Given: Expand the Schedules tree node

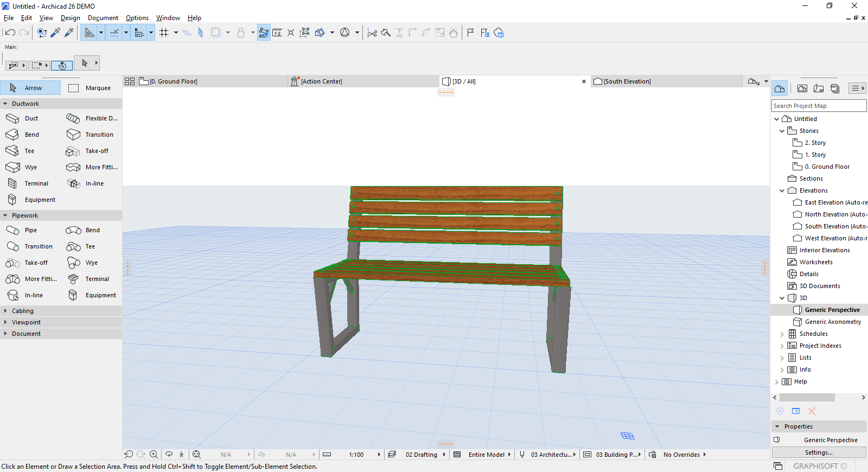Looking at the screenshot, I should pos(782,334).
